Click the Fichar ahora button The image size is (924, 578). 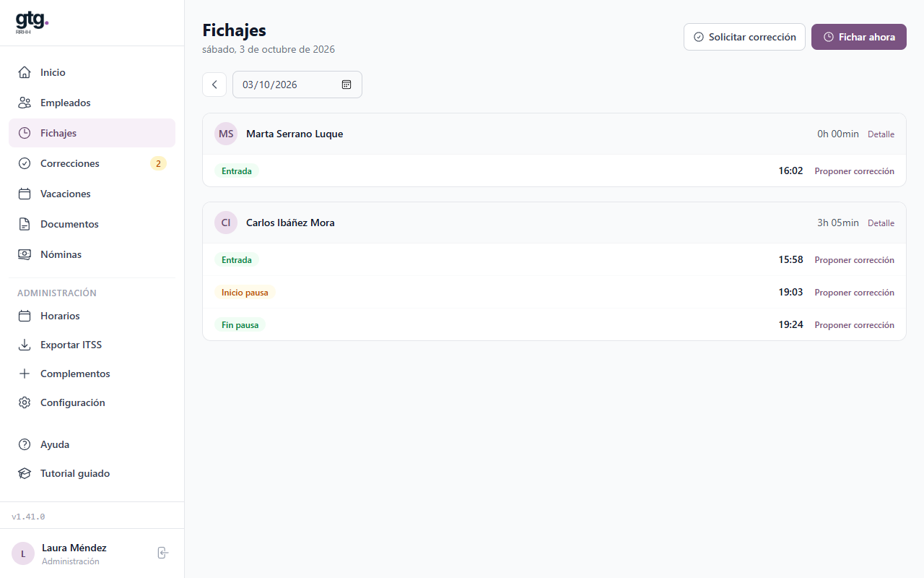tap(859, 37)
